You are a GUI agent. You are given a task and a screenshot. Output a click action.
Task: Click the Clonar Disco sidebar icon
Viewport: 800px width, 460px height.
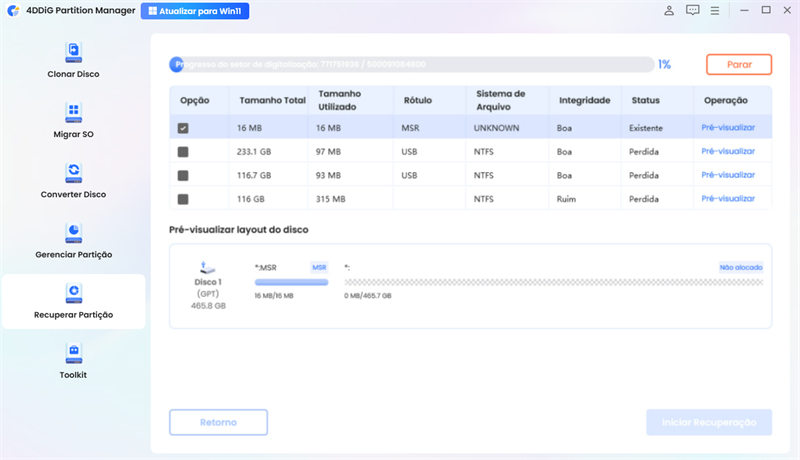point(73,51)
